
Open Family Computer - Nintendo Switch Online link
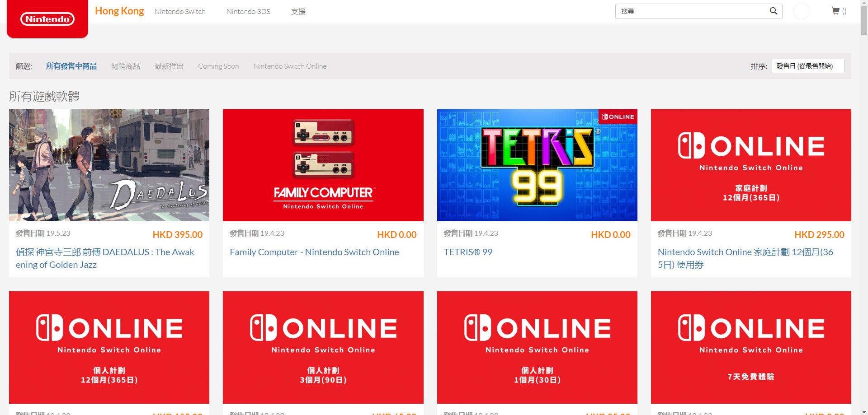pos(314,252)
